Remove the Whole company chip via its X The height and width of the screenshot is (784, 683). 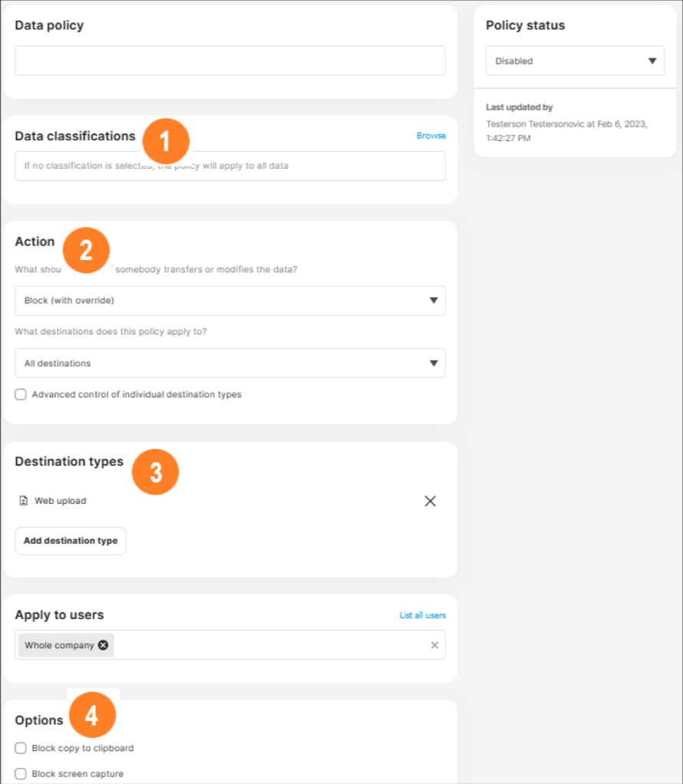103,645
